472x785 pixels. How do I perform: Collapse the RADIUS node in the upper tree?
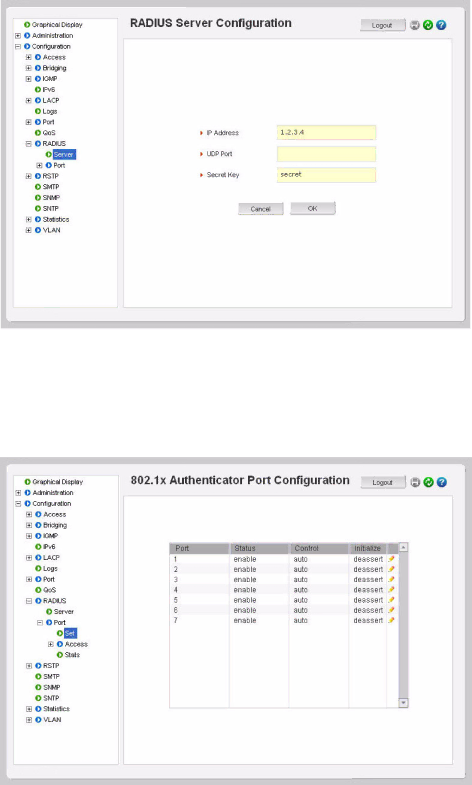point(29,144)
